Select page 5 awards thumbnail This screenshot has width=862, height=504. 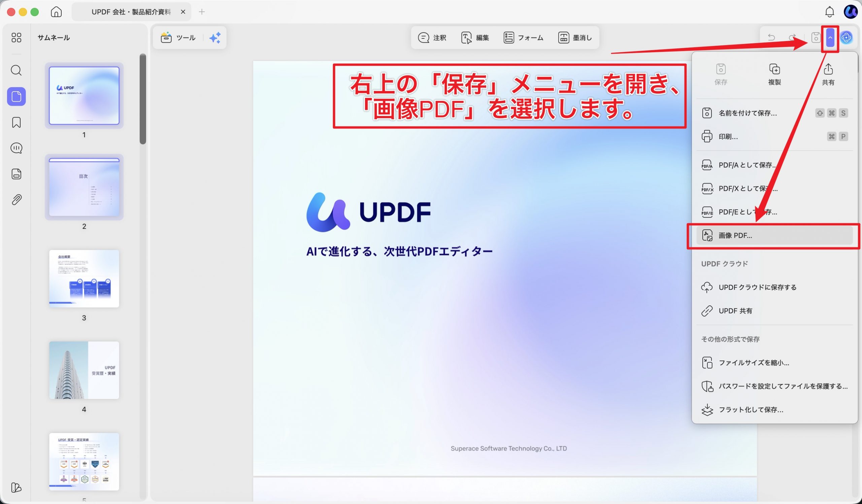(84, 462)
